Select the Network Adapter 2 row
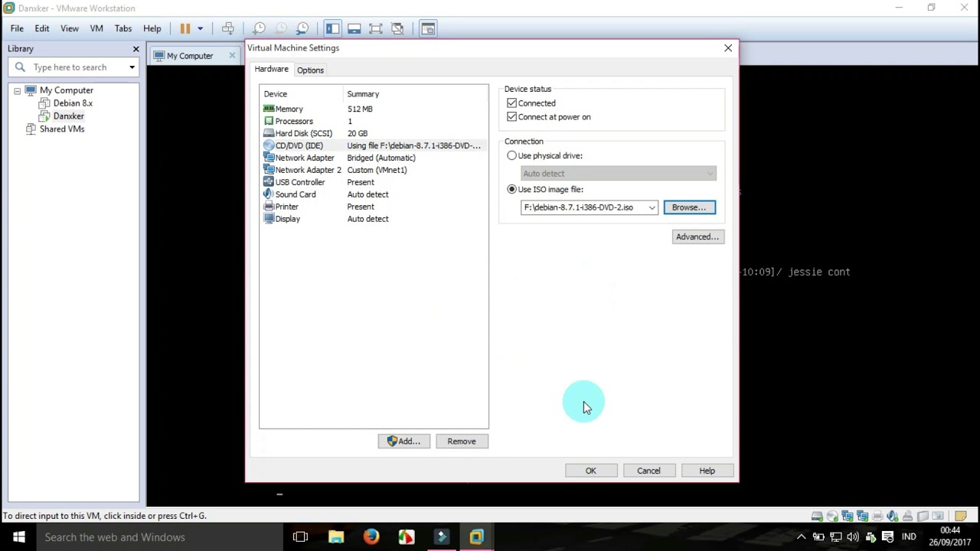This screenshot has height=551, width=980. pos(374,170)
